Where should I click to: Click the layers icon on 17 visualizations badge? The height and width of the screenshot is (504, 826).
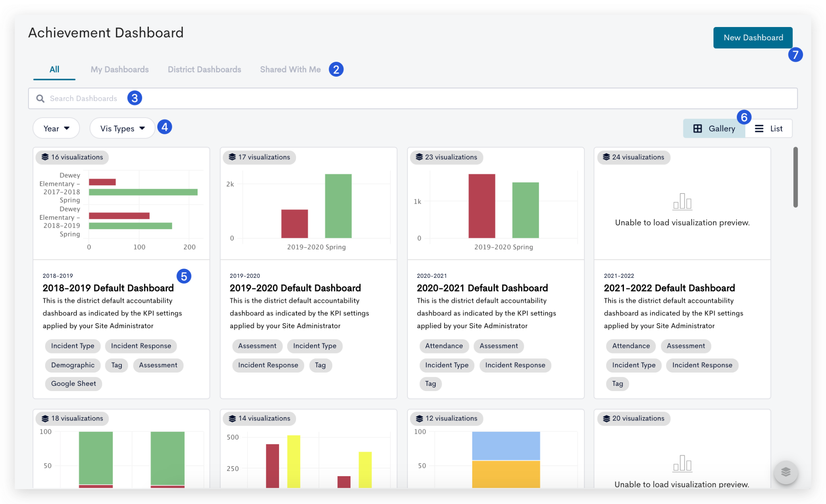[232, 157]
